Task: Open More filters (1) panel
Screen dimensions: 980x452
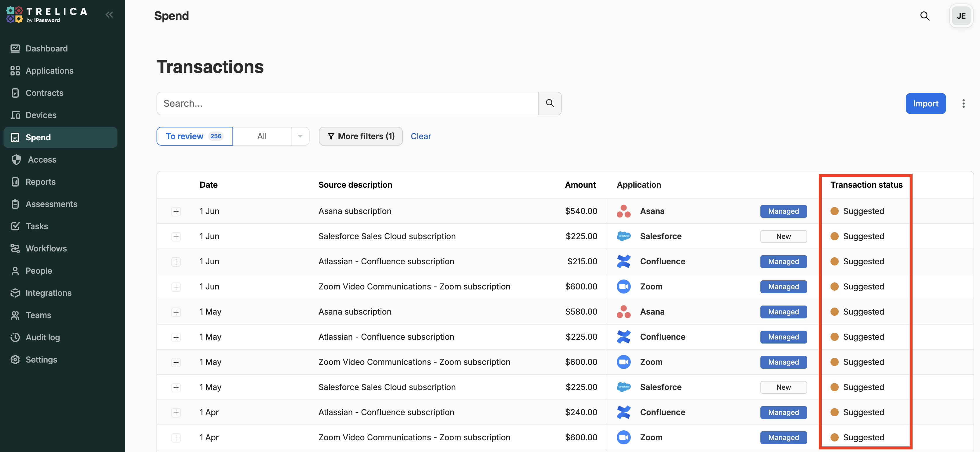Action: (360, 136)
